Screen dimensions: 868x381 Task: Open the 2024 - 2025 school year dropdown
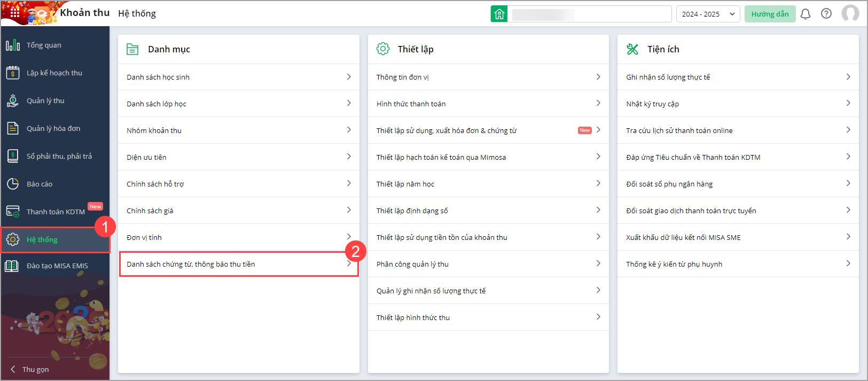pos(708,14)
